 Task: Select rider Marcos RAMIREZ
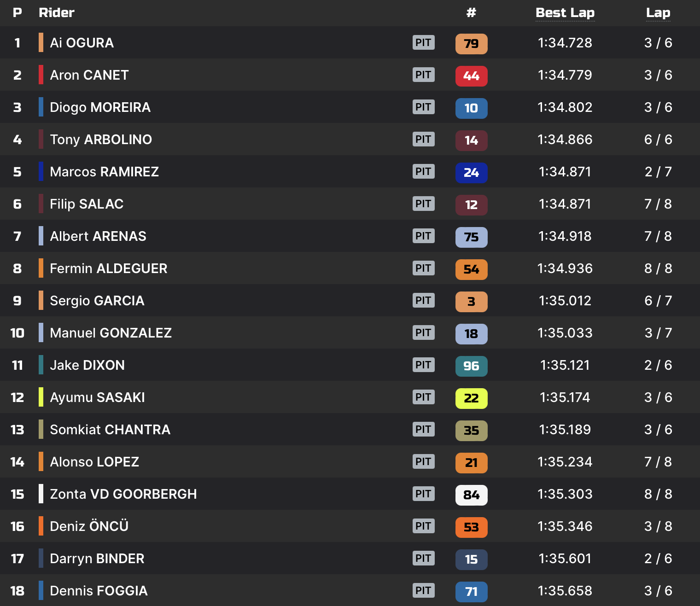click(104, 172)
